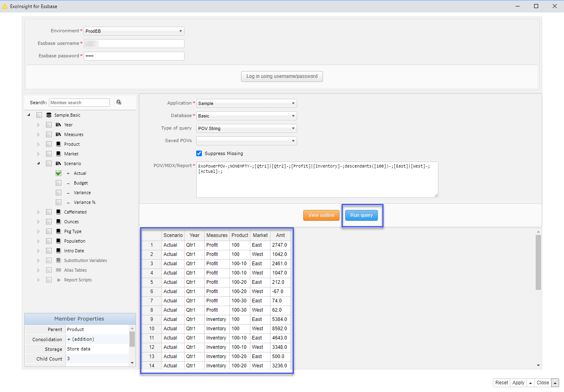The height and width of the screenshot is (392, 564).
Task: Open the Type of query dropdown
Action: click(247, 128)
